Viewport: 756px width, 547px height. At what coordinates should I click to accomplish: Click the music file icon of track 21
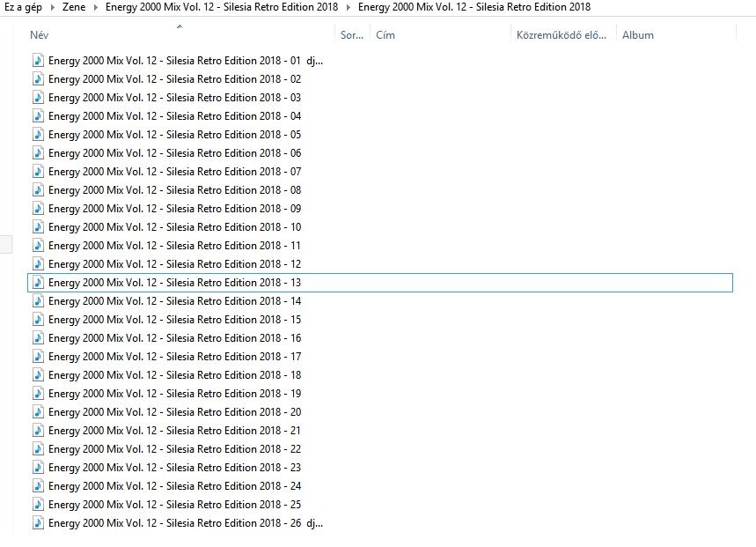click(x=38, y=430)
